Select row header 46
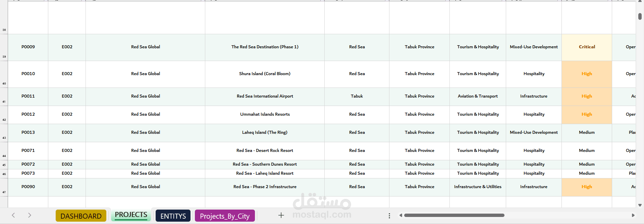 [4, 174]
